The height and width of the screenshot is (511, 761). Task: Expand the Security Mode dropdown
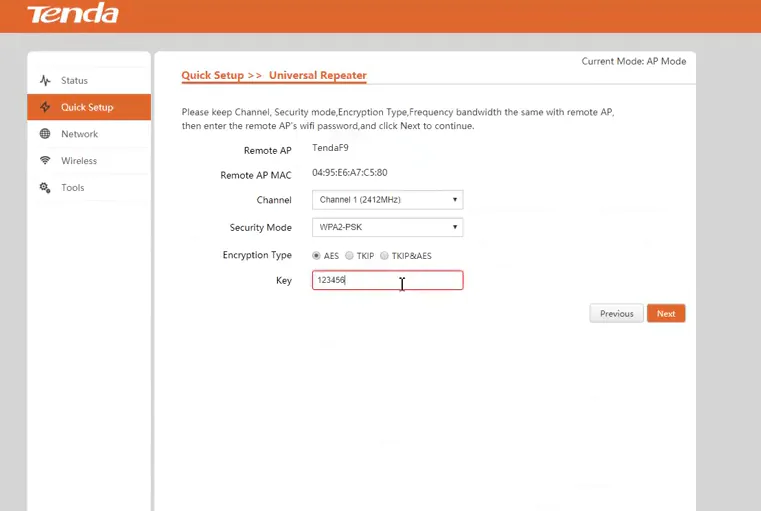386,227
